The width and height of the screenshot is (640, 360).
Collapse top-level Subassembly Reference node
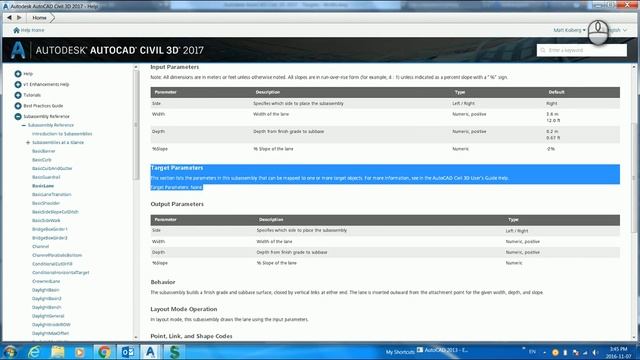pos(18,116)
